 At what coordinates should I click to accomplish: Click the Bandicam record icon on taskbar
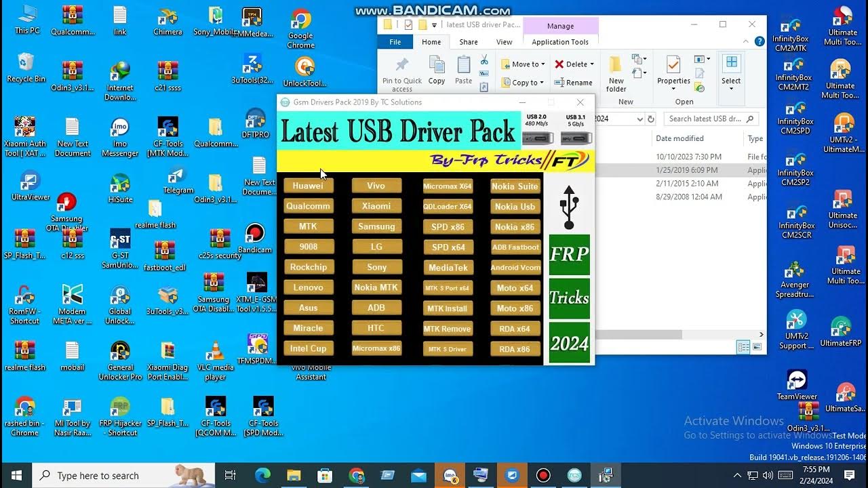click(543, 475)
